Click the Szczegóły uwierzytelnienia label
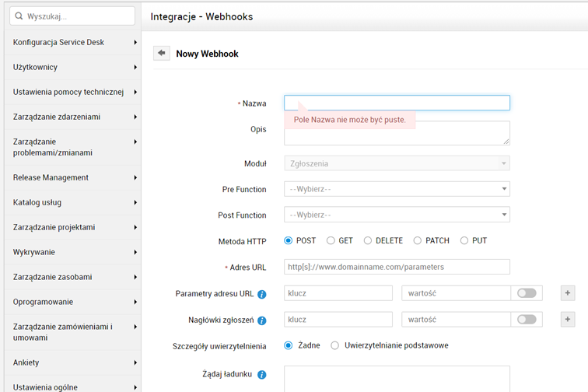This screenshot has height=392, width=588. (219, 346)
